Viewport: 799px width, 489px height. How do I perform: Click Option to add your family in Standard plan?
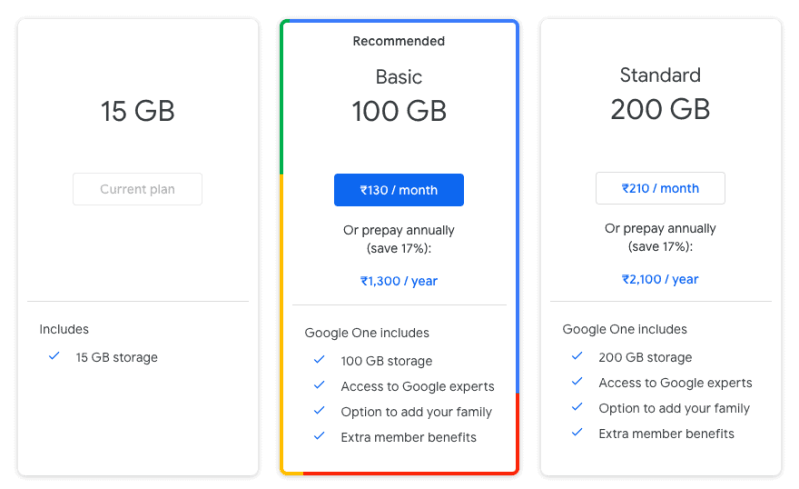click(x=674, y=409)
